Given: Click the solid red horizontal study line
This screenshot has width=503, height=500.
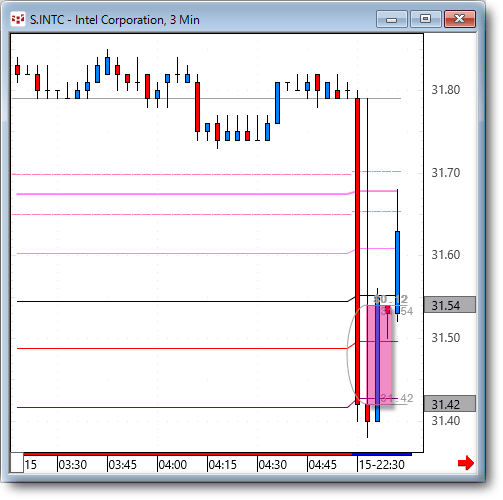Looking at the screenshot, I should pos(182,349).
